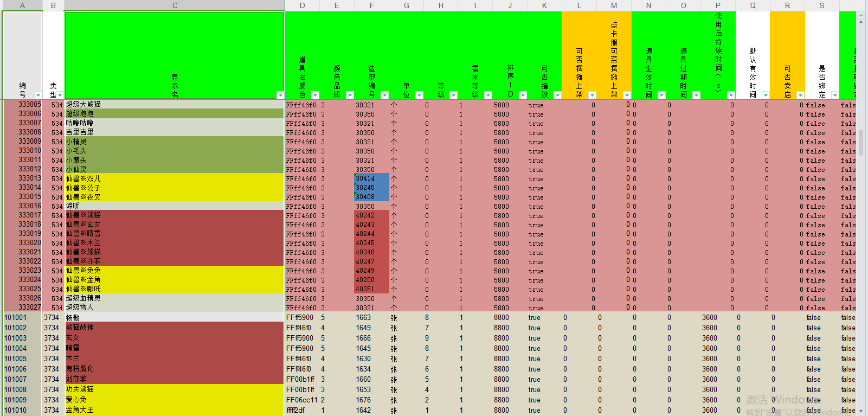Expand the 是否绑定 filter dropdown
The width and height of the screenshot is (868, 416).
835,95
